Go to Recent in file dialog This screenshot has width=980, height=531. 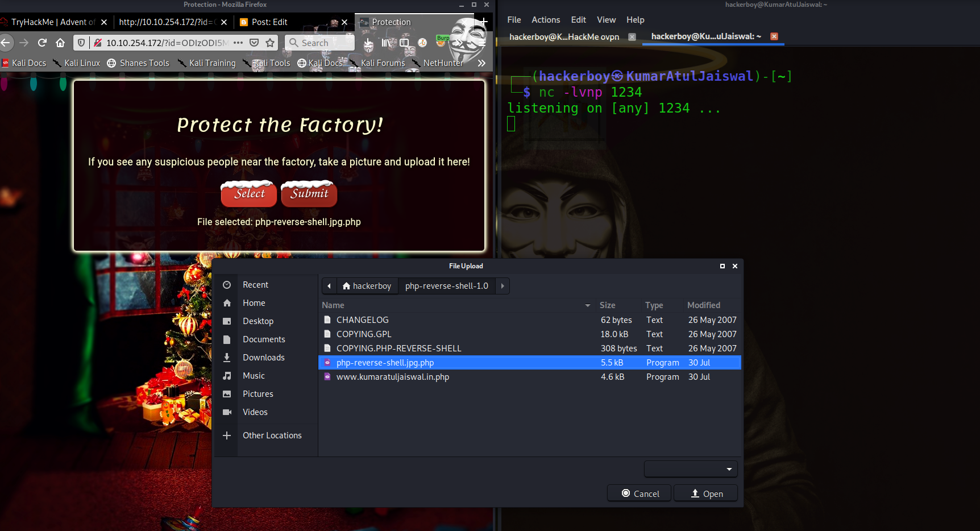pos(255,285)
